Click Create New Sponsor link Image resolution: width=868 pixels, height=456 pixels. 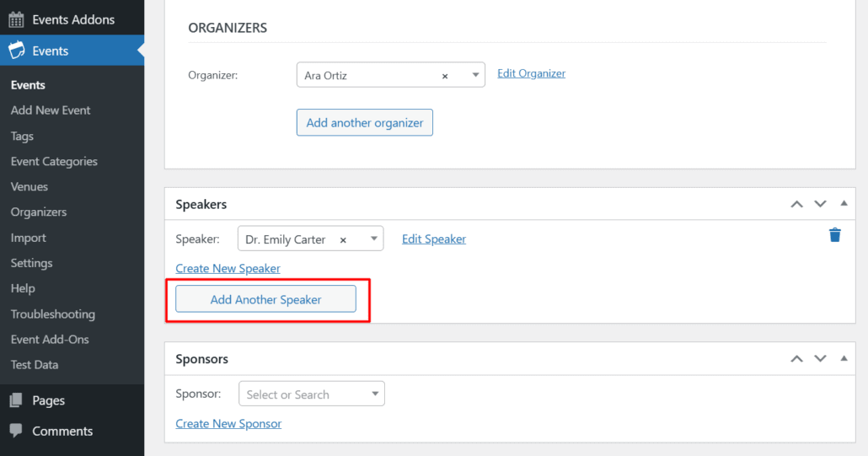click(228, 423)
